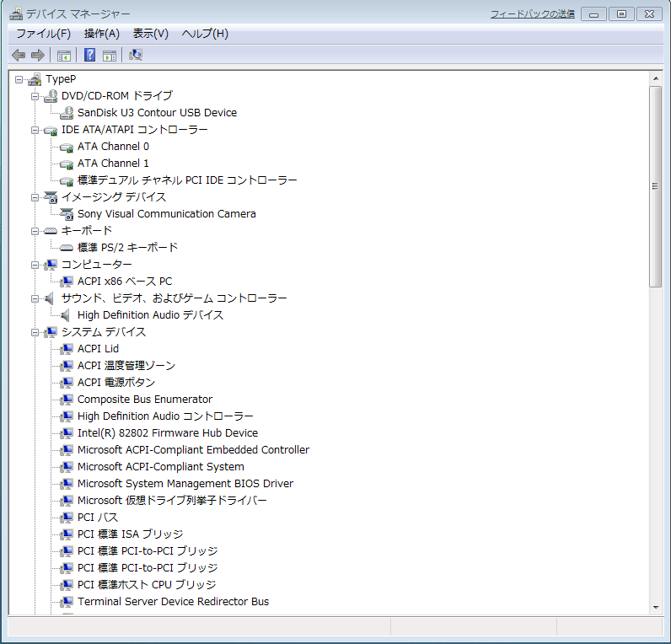Click the Device Manager title bar icon
The image size is (671, 644).
16,14
